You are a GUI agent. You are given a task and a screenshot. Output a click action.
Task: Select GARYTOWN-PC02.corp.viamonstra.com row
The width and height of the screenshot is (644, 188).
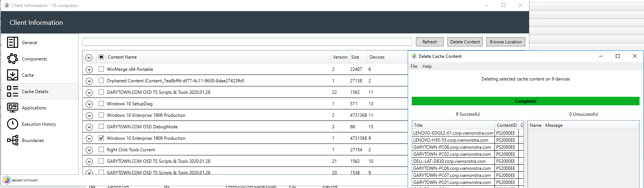[468, 154]
